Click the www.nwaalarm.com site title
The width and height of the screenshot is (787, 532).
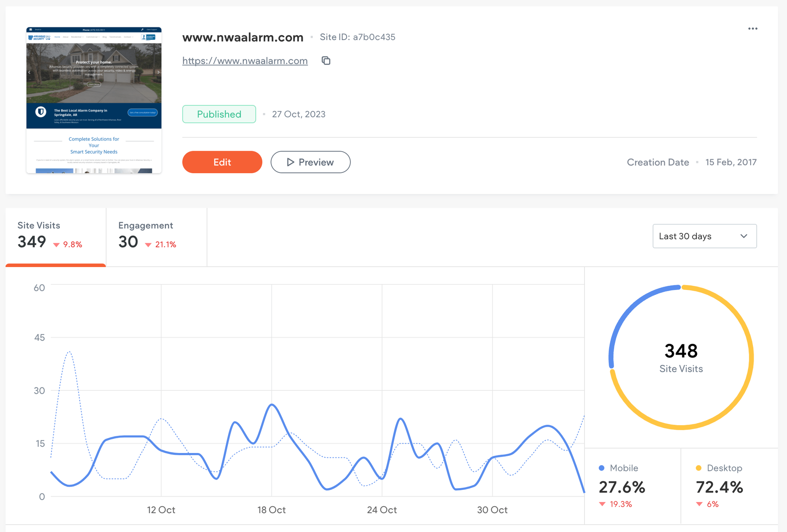point(243,37)
